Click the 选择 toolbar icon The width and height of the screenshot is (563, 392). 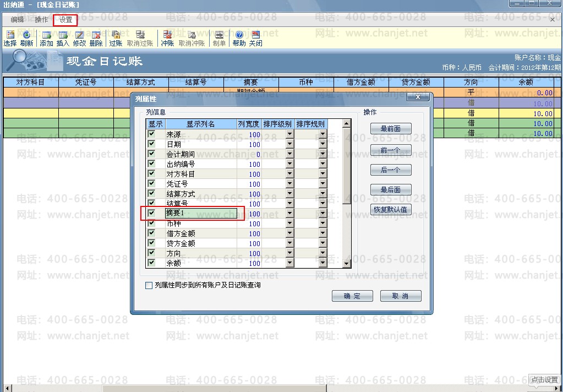click(10, 39)
